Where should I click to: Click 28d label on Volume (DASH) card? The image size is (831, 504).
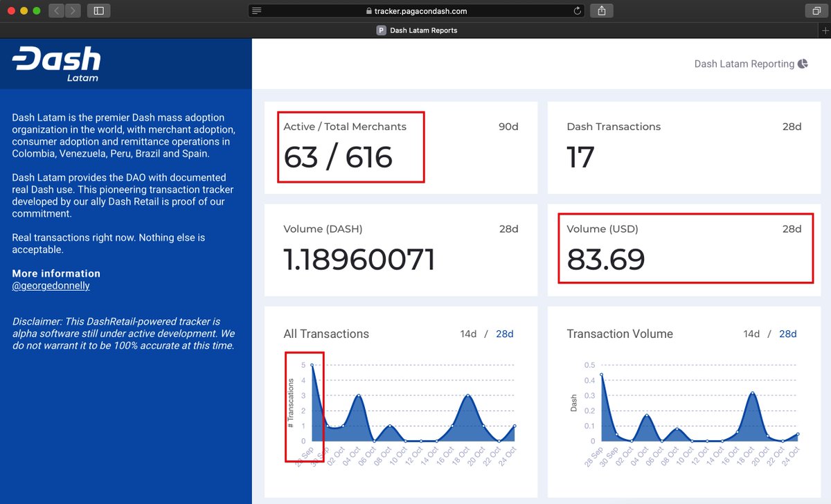508,228
